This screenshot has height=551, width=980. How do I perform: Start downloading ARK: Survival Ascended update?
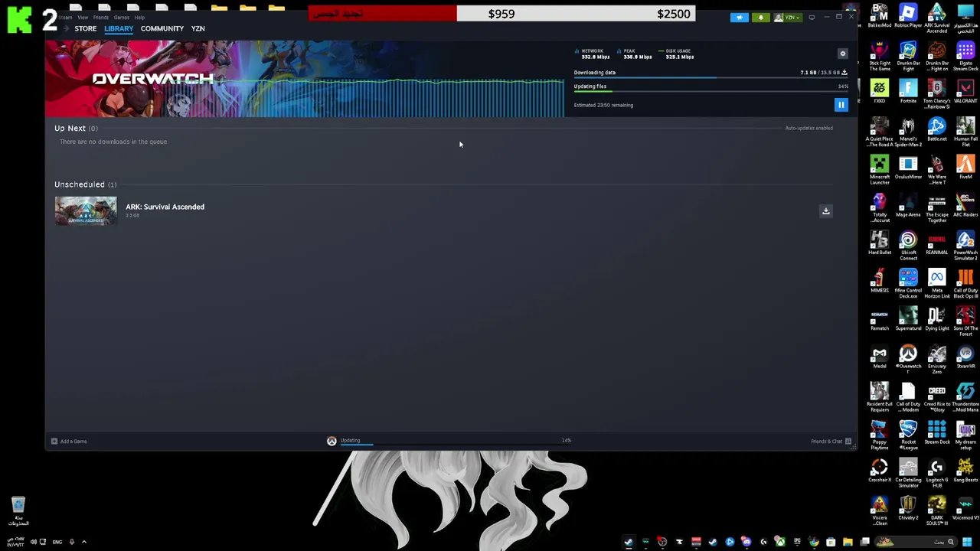coord(825,211)
